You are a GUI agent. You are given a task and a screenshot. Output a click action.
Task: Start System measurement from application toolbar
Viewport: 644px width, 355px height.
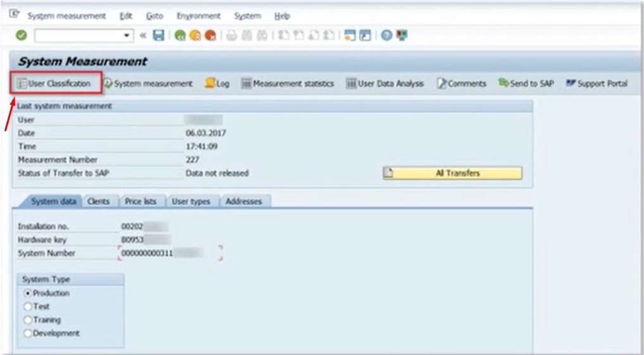[148, 84]
